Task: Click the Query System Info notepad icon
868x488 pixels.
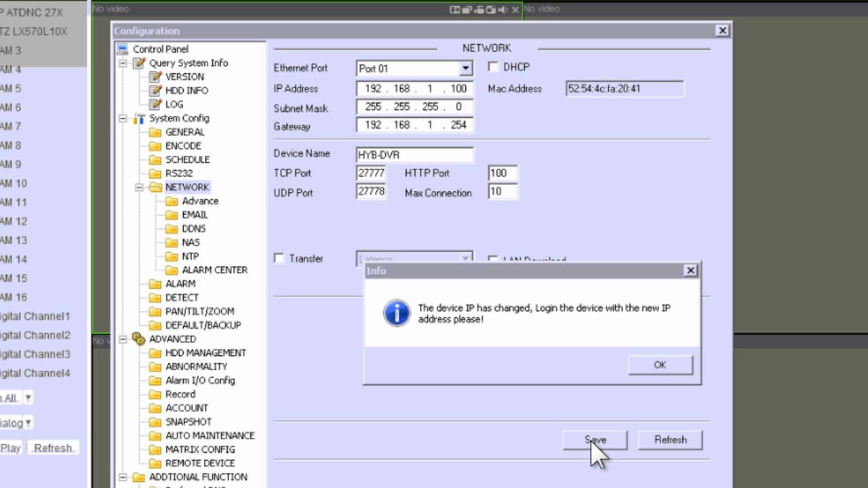Action: coord(139,63)
